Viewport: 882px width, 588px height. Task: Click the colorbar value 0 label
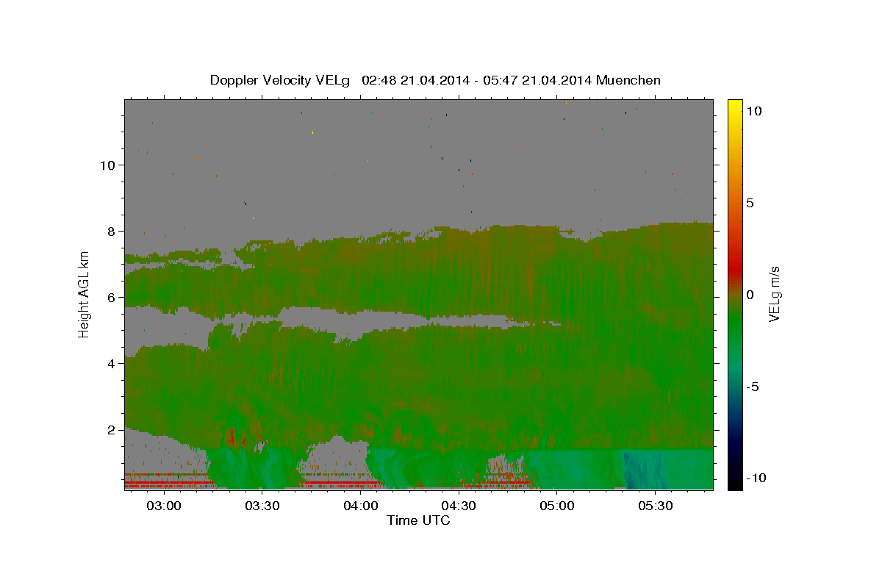[x=750, y=295]
